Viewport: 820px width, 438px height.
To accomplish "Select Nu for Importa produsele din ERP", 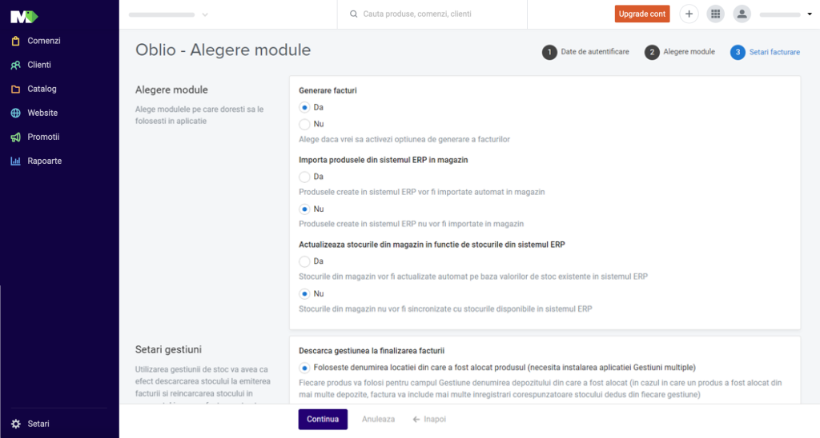I will [304, 209].
